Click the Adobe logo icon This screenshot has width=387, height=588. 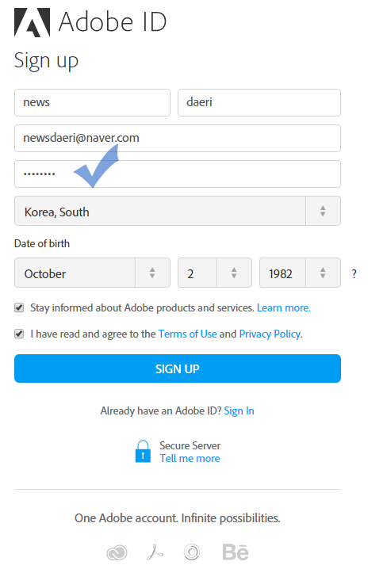coord(32,22)
